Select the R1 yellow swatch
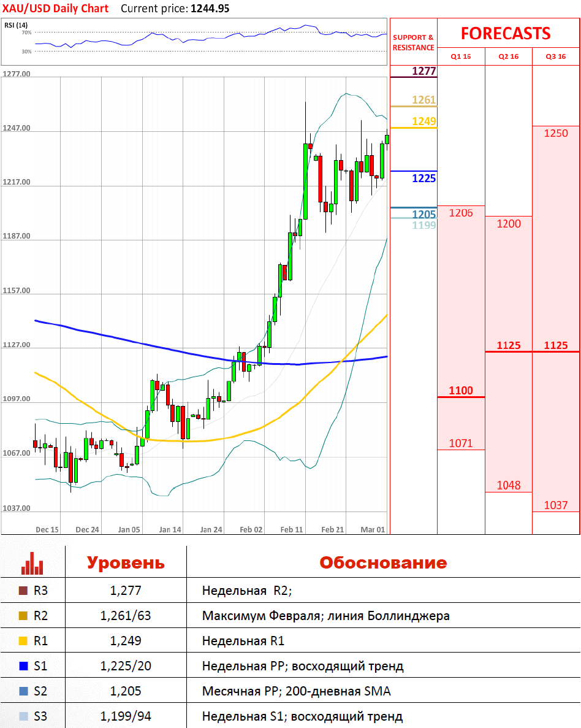 click(x=23, y=641)
